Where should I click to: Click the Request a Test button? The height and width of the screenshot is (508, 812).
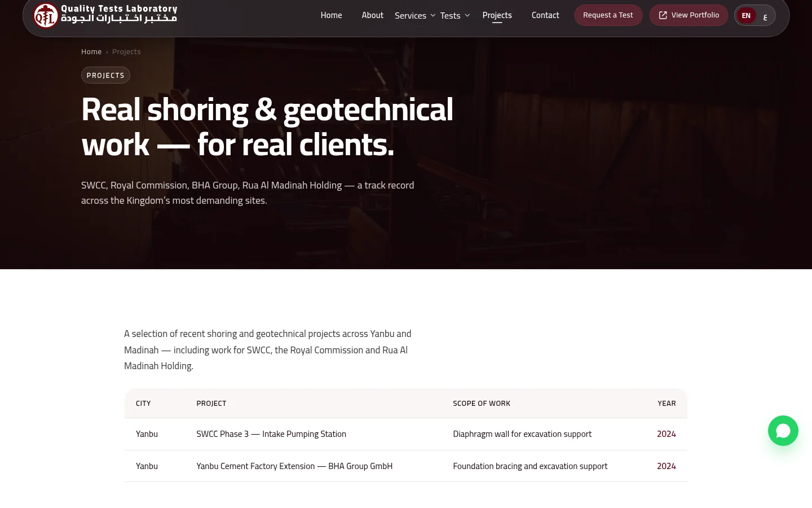(x=608, y=15)
